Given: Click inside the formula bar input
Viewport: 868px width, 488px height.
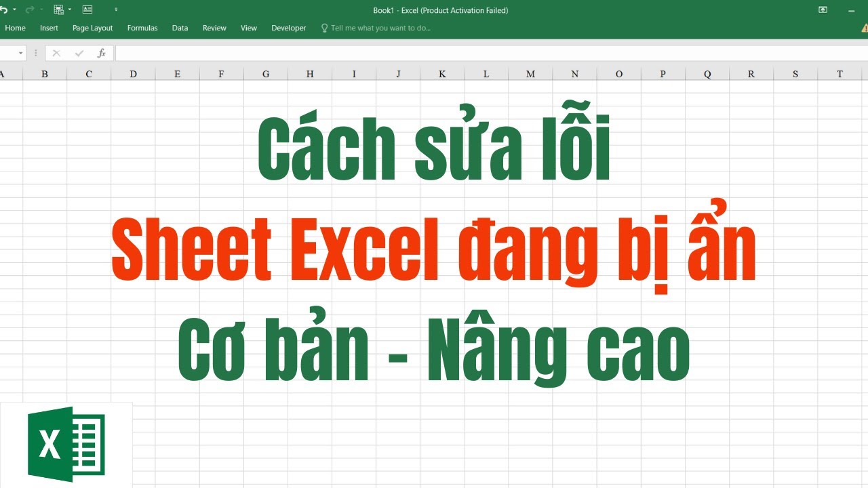Looking at the screenshot, I should coord(491,53).
